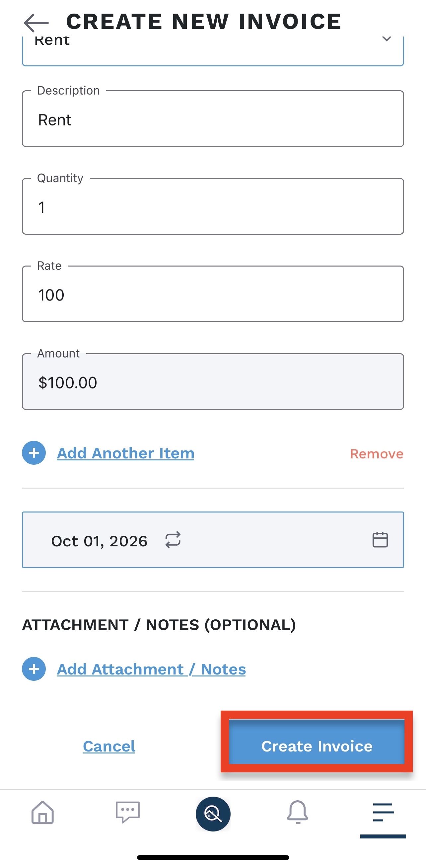
Task: Click into the Rate input field
Action: 213,295
